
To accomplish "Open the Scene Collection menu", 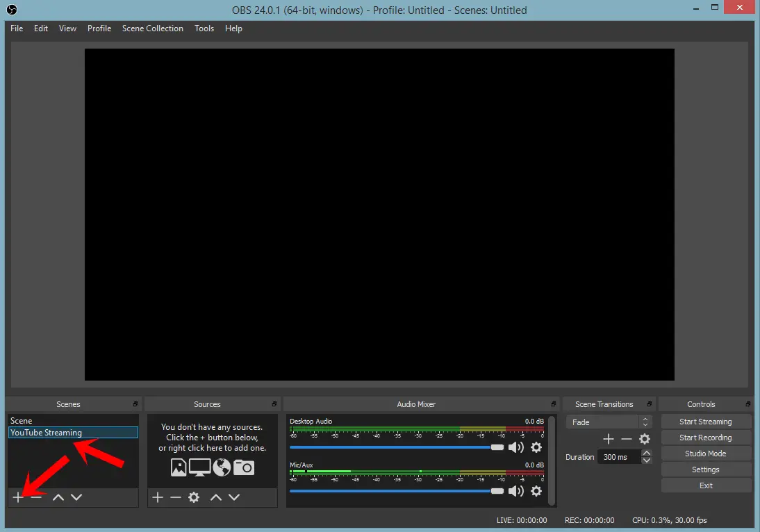I will point(153,28).
